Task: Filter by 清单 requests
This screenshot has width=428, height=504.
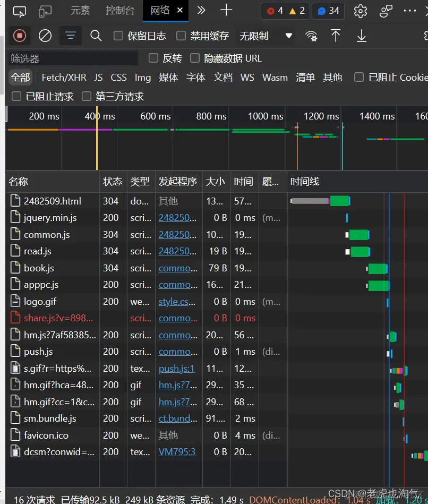Action: click(x=305, y=78)
